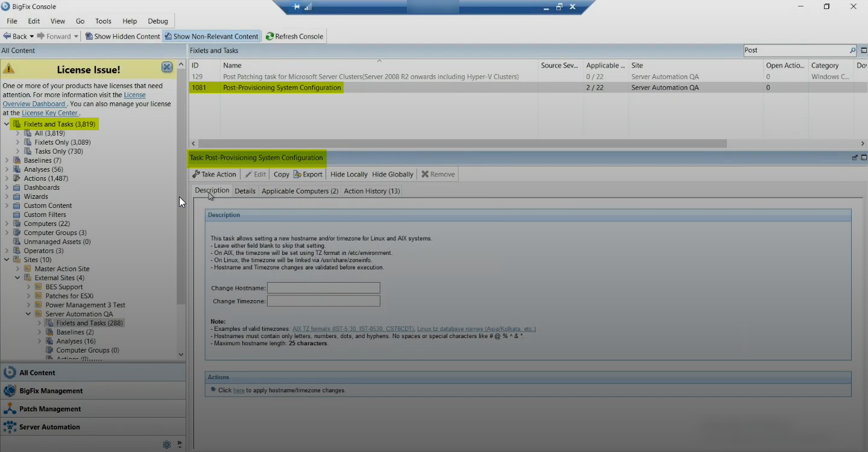Go Back in console navigation
868x452 pixels.
pos(15,36)
